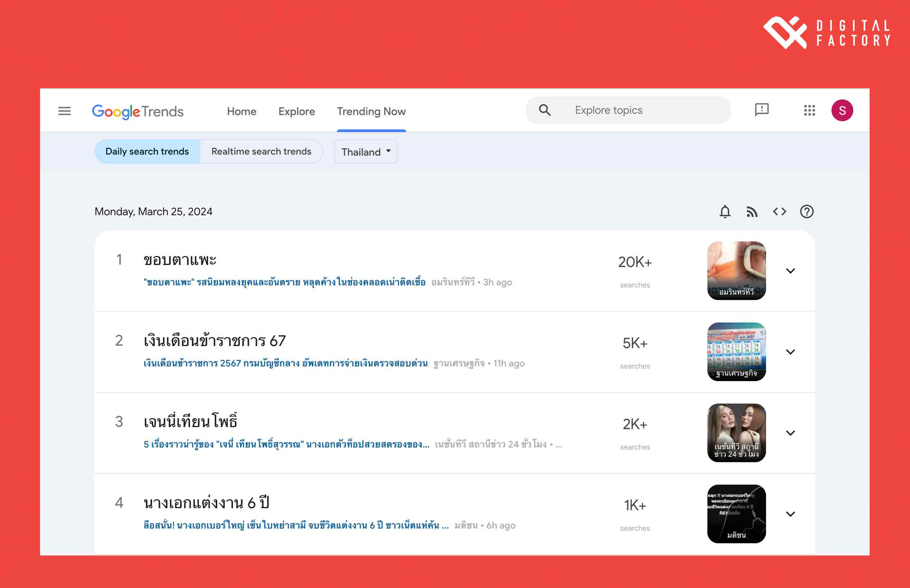Screen dimensions: 910x588
Task: Click the Google Trends logo
Action: 138,111
